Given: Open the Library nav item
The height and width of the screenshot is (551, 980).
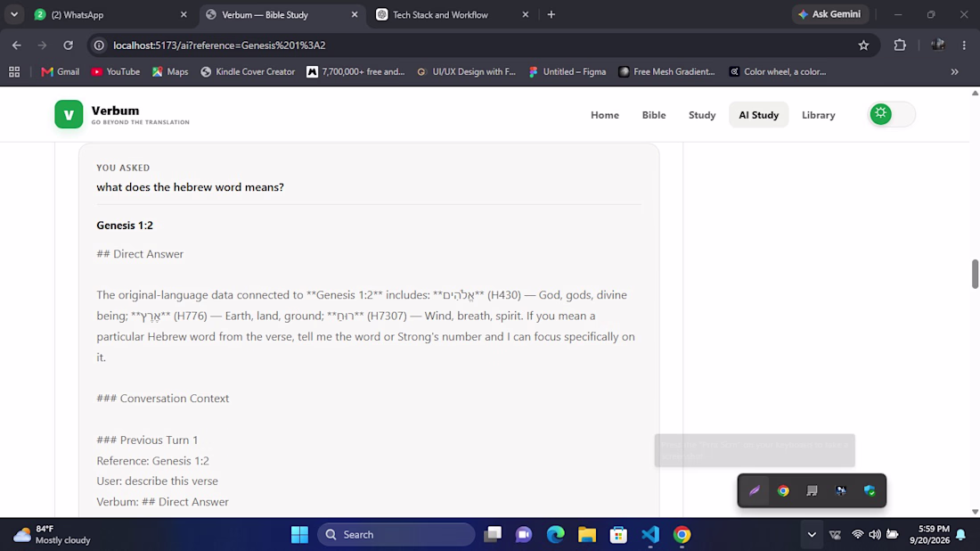Looking at the screenshot, I should (x=818, y=115).
